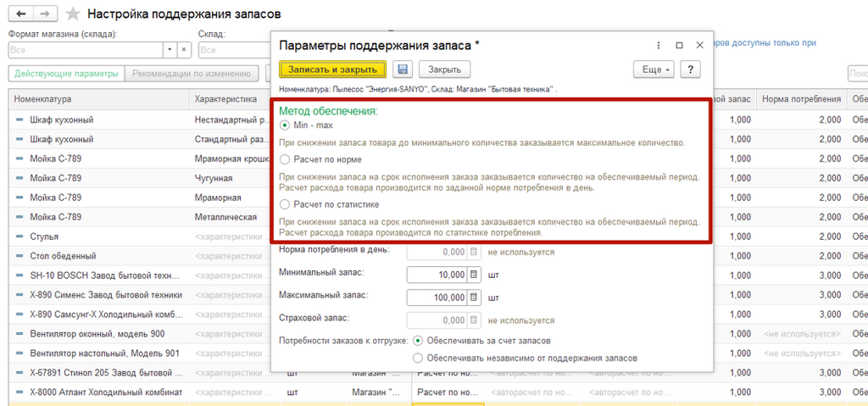Go back with the left arrow button
Image resolution: width=868 pixels, height=406 pixels.
coord(21,14)
